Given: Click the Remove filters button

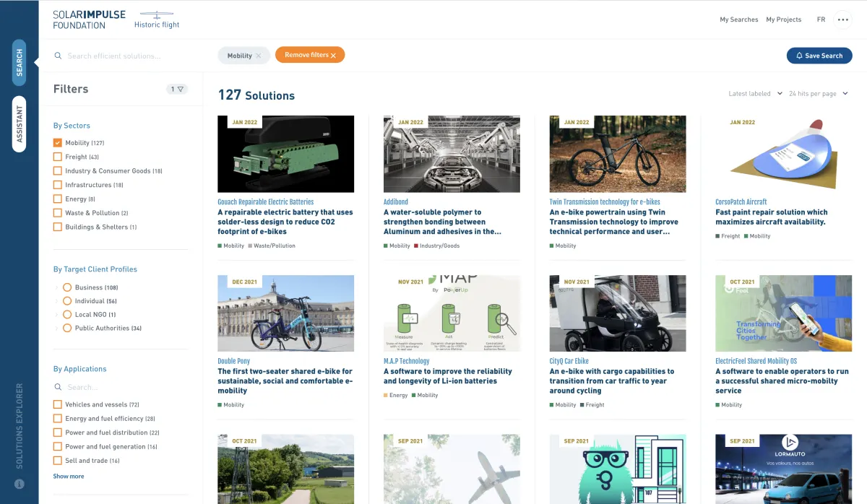Looking at the screenshot, I should (x=310, y=55).
